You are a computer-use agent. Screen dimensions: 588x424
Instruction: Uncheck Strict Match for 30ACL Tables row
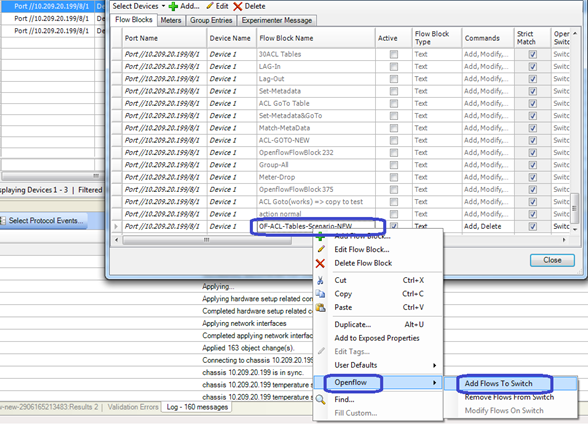click(532, 54)
